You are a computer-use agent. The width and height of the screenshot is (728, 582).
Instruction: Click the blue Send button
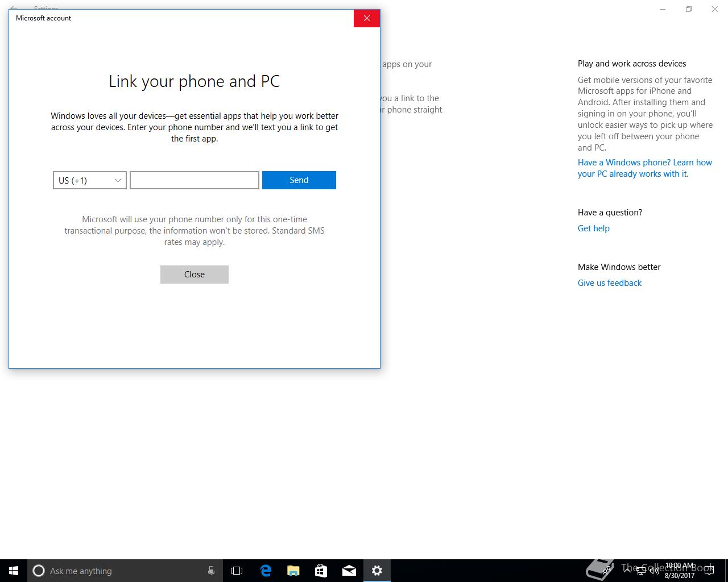pos(299,180)
